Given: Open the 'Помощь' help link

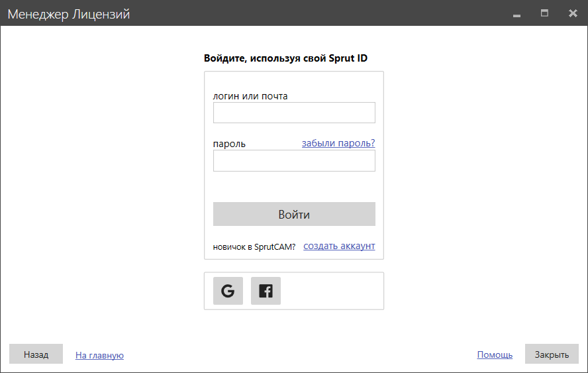Looking at the screenshot, I should tap(495, 354).
